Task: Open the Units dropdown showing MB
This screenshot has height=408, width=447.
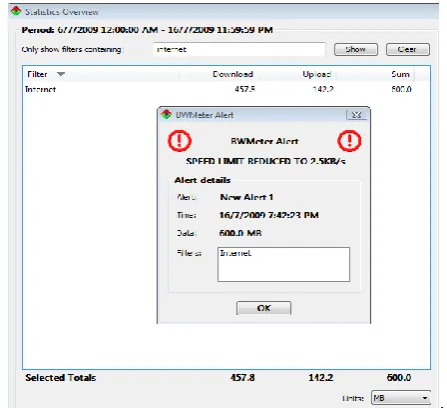Action: [x=401, y=398]
